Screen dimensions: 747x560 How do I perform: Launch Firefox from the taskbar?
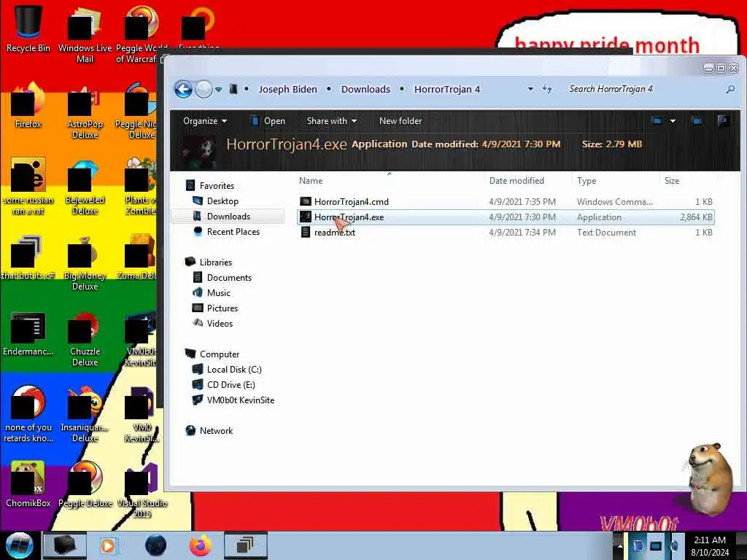tap(200, 545)
